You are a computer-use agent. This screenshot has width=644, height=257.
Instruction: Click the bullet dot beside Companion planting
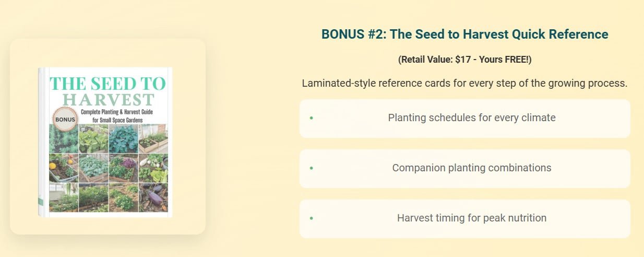pos(312,168)
